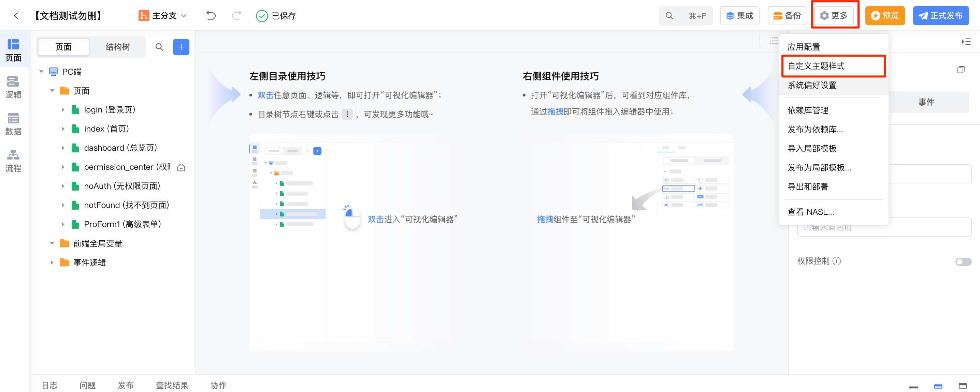Click the blue plus add-page button
Screen dimensions: 980x392
[181, 47]
